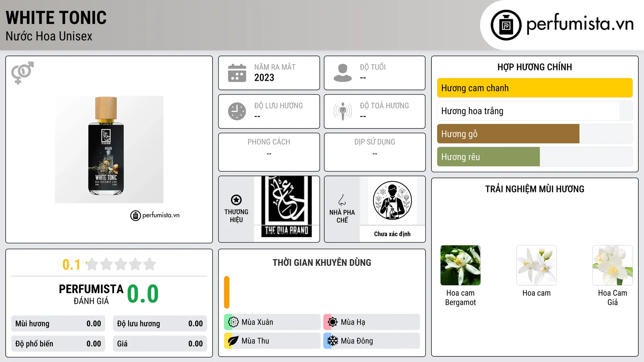Click the Hợp Hương Chính heading
The image size is (644, 362).
[x=535, y=67]
